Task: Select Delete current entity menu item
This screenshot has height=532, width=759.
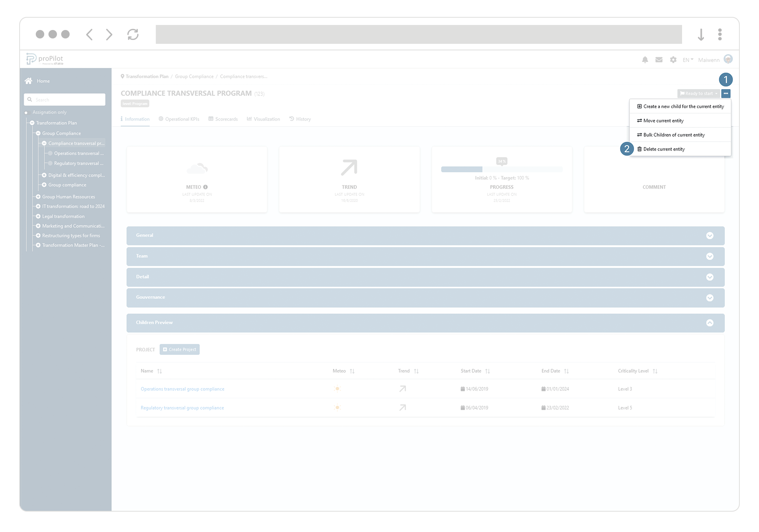Action: (664, 149)
